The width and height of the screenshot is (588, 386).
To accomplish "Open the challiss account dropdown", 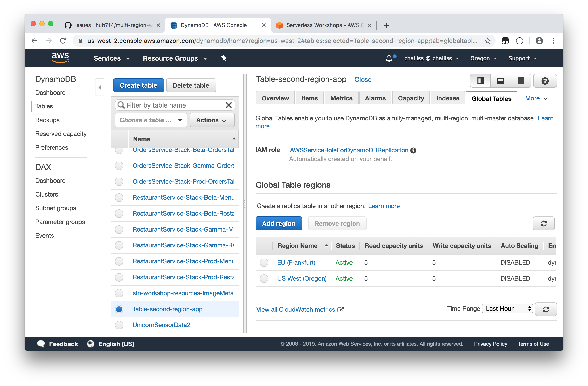I will 431,58.
